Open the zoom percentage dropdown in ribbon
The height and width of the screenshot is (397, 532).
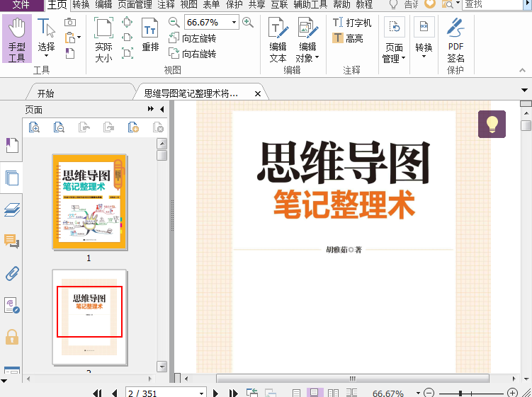pos(234,23)
